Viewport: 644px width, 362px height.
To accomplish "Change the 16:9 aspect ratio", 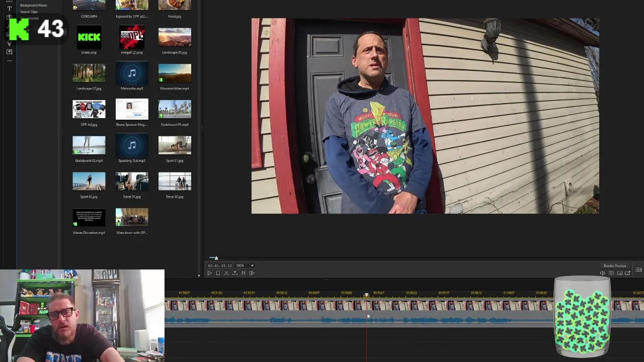I will [x=638, y=269].
